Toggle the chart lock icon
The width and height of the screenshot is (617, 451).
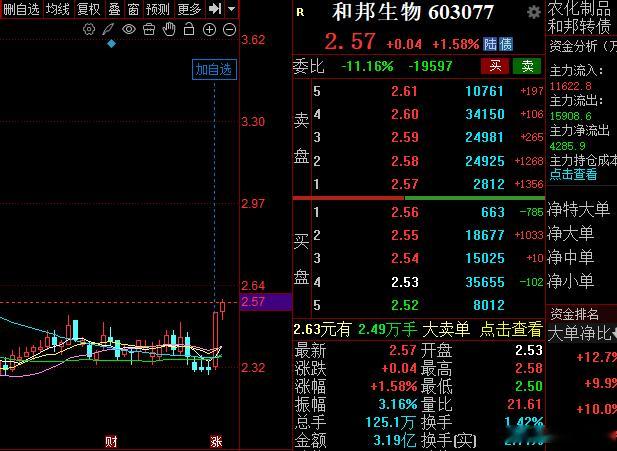(x=189, y=29)
